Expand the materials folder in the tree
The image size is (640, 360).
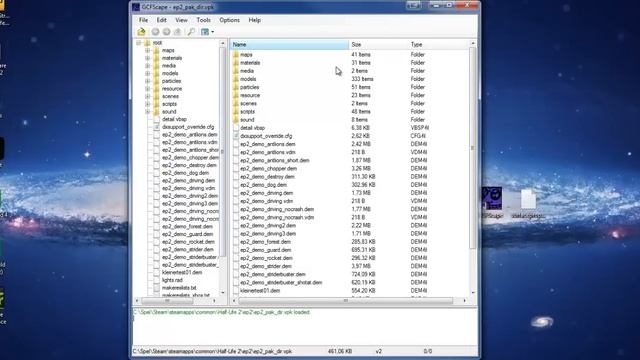pos(147,58)
